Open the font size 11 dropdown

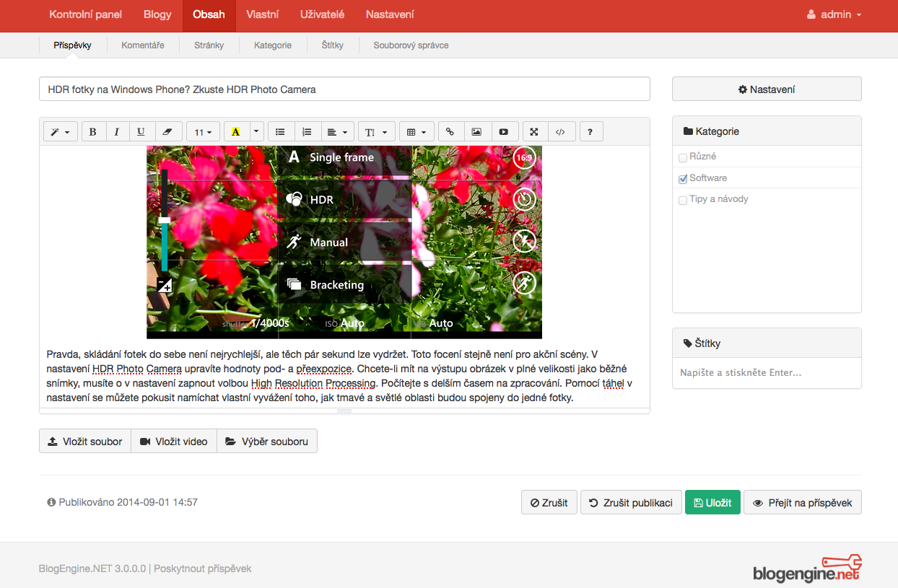point(204,132)
